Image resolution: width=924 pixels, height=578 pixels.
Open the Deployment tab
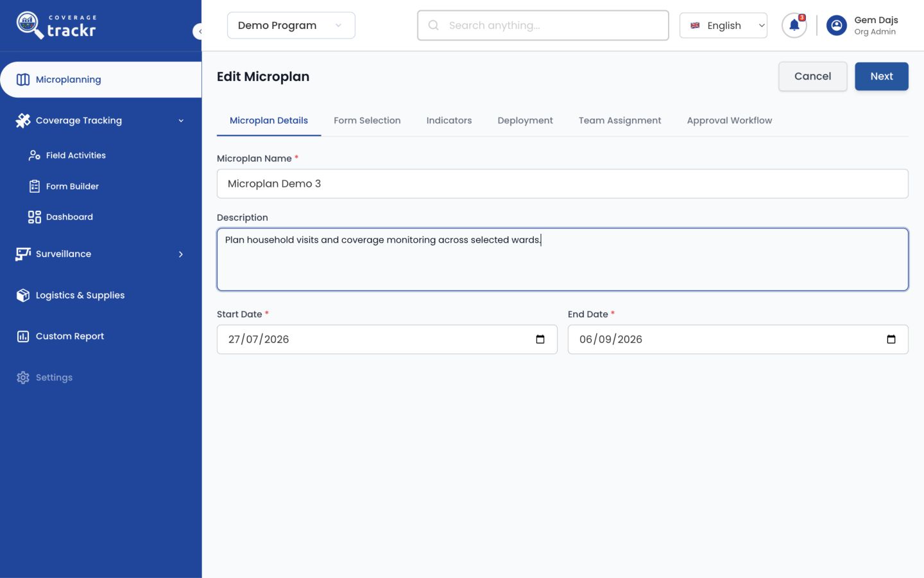[525, 121]
